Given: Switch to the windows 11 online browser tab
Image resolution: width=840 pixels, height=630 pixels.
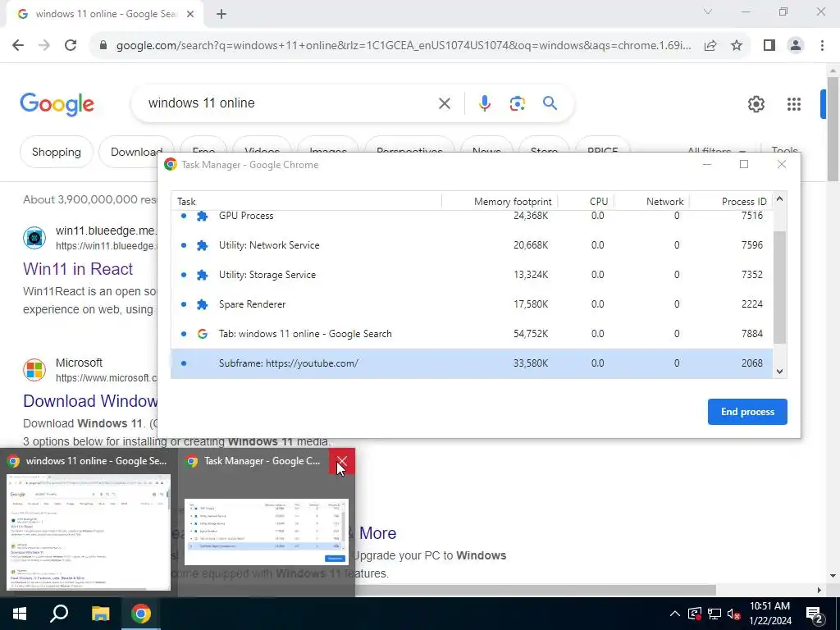Looking at the screenshot, I should 105,14.
